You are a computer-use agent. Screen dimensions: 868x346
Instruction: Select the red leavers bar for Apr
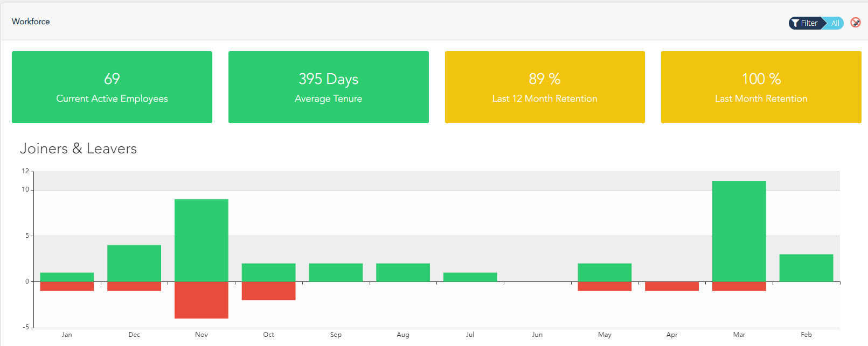tap(672, 286)
